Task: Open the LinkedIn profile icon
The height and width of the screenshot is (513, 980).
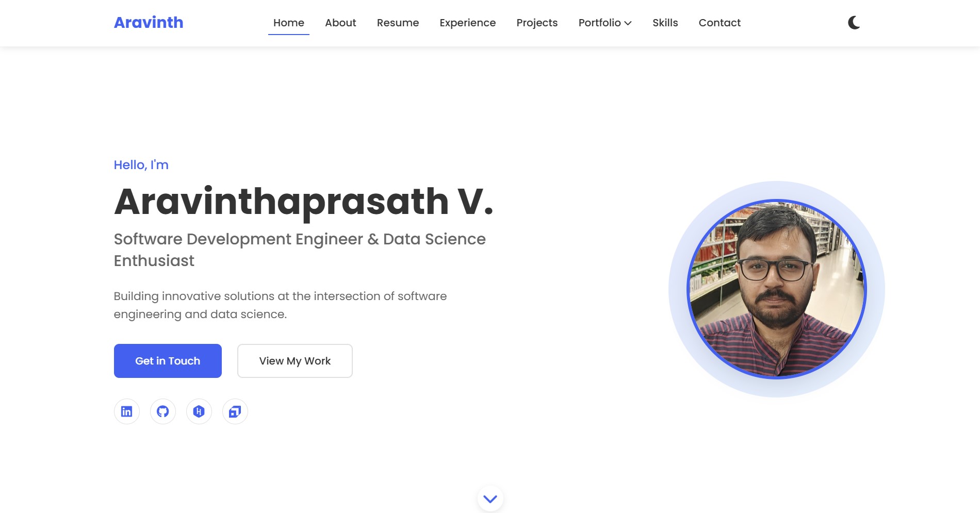Action: tap(126, 411)
